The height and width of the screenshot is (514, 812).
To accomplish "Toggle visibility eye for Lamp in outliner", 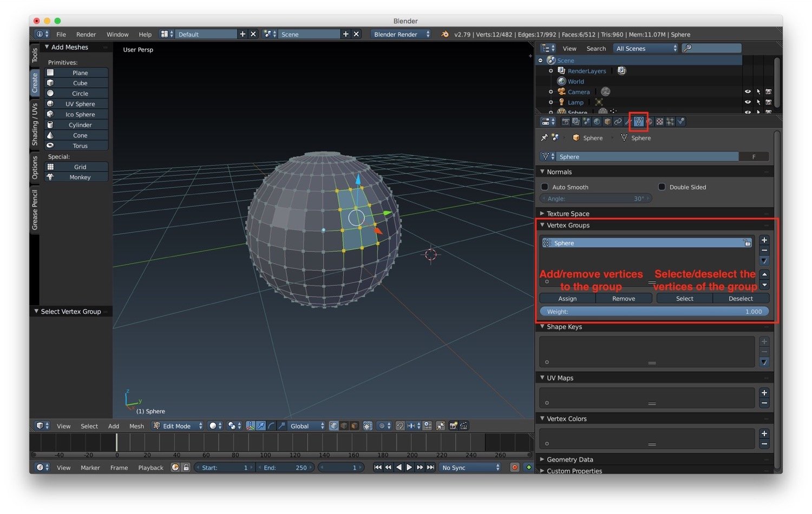I will click(748, 102).
